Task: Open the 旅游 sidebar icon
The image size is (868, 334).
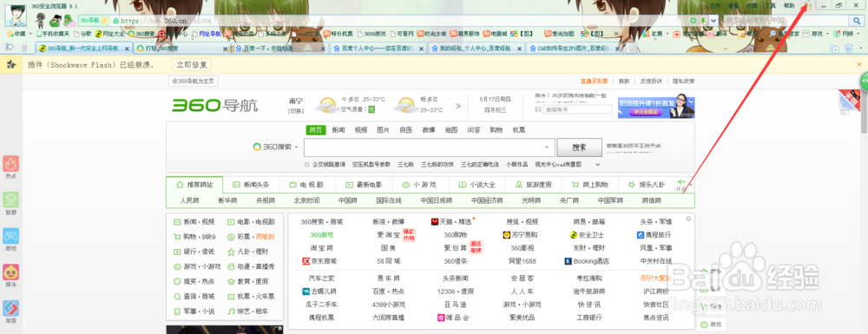Action: [x=10, y=203]
